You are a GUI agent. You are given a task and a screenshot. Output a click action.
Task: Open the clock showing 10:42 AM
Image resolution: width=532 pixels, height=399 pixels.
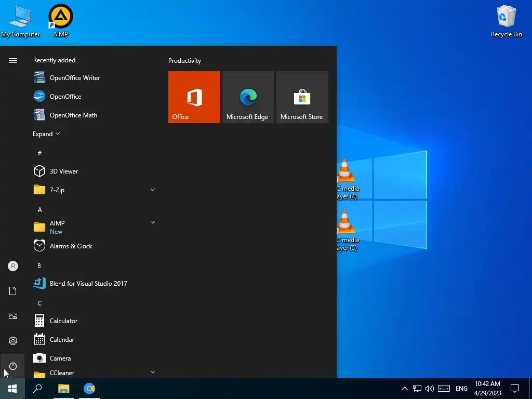[487, 389]
